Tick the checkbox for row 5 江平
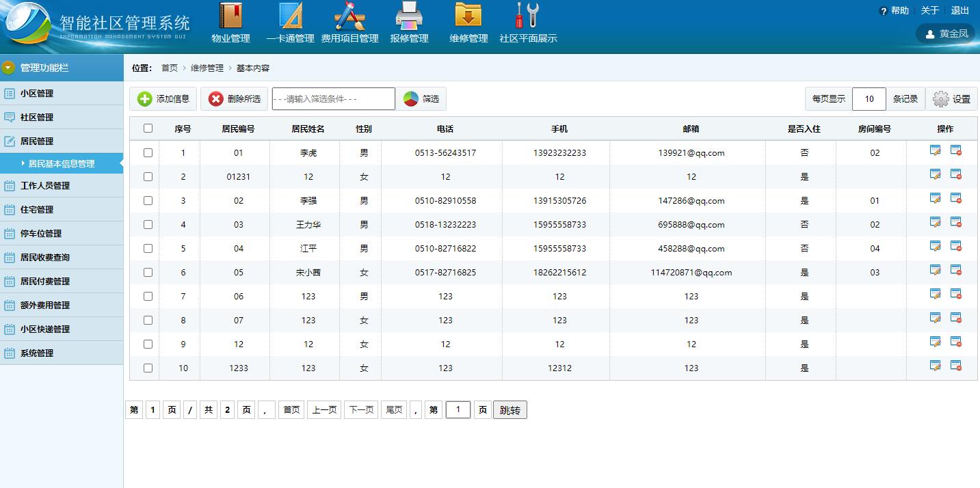This screenshot has height=488, width=980. [x=148, y=249]
